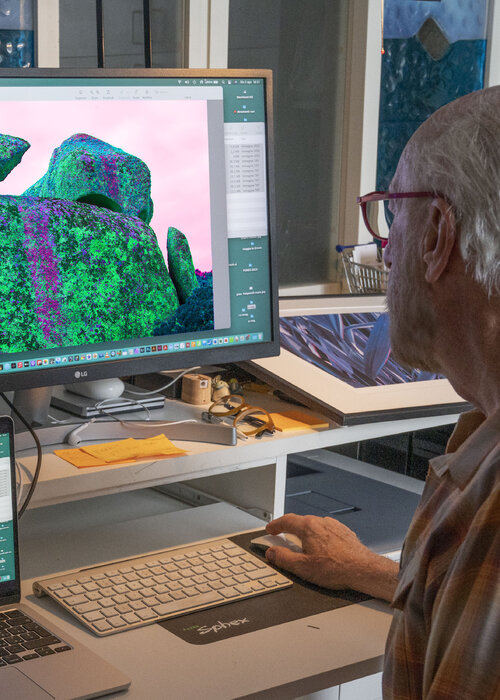Viewport: 500px width, 700px height.
Task: Click the date and time in the menu bar
Action: click(250, 82)
